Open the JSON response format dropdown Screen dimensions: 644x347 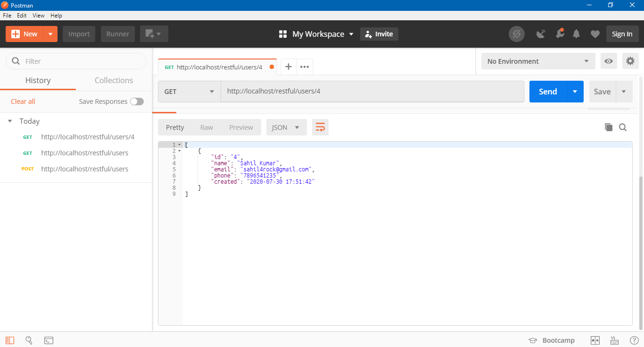pos(286,127)
